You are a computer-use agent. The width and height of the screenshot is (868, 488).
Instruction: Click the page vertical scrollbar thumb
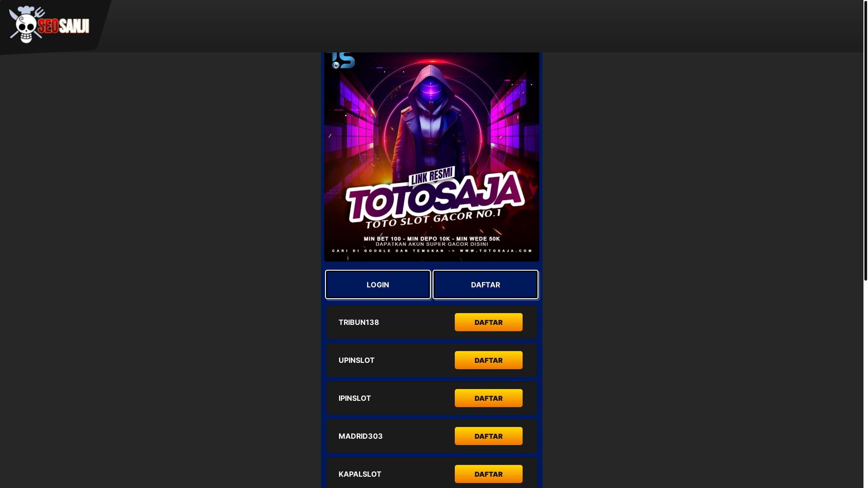[865, 140]
